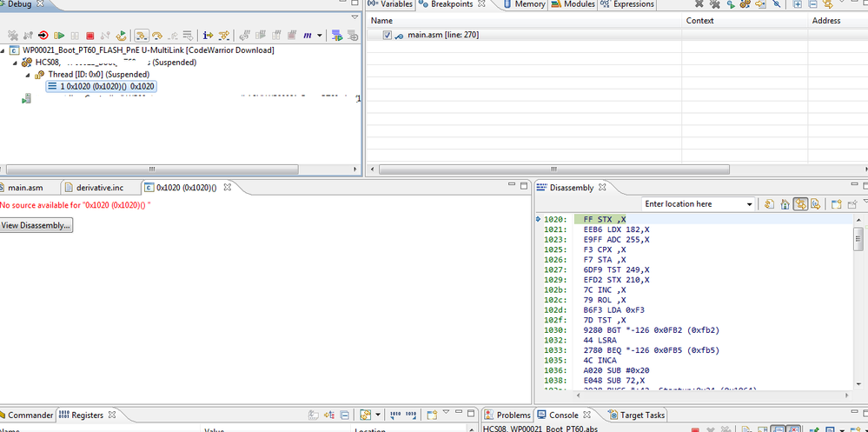Click Go to File for Breakpoint icon
This screenshot has width=868, height=432.
[760, 3]
